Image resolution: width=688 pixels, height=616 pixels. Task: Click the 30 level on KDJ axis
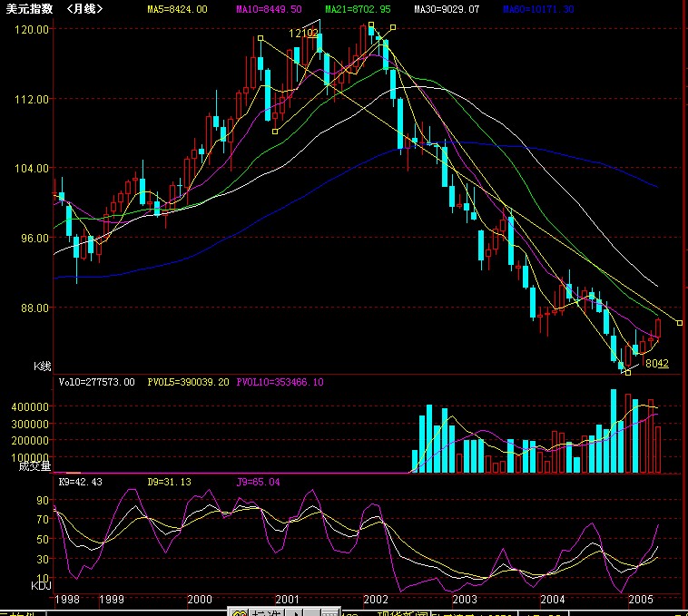coord(43,560)
